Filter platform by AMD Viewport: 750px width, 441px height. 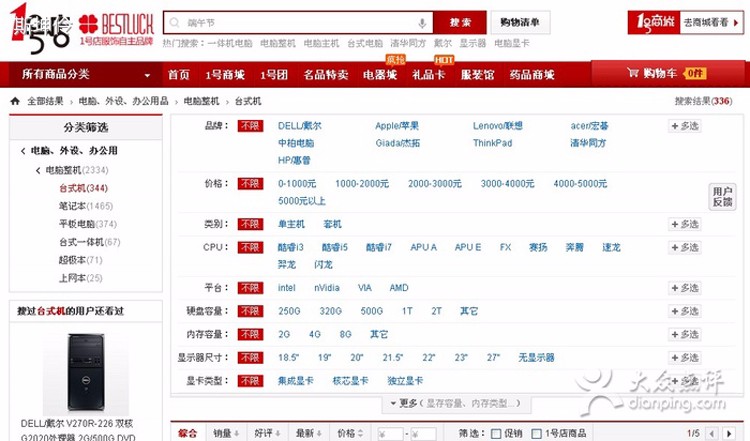coord(399,288)
